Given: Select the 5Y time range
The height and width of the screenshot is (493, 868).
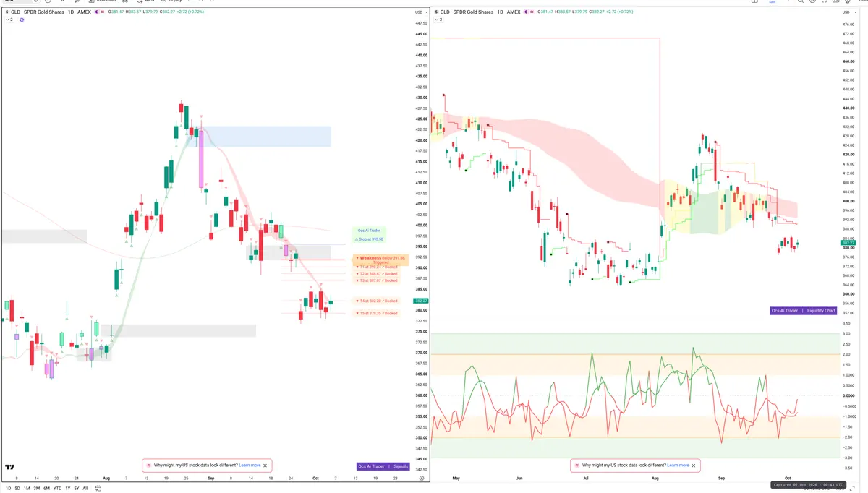Looking at the screenshot, I should (77, 489).
